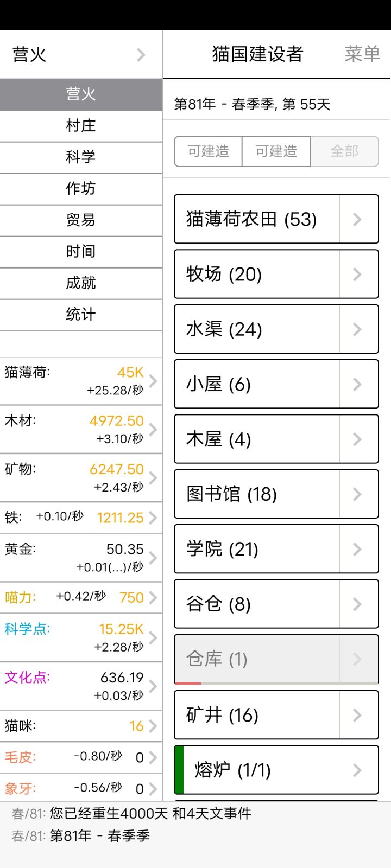
Task: Click the arrow on 水渠 (24)
Action: [x=357, y=329]
